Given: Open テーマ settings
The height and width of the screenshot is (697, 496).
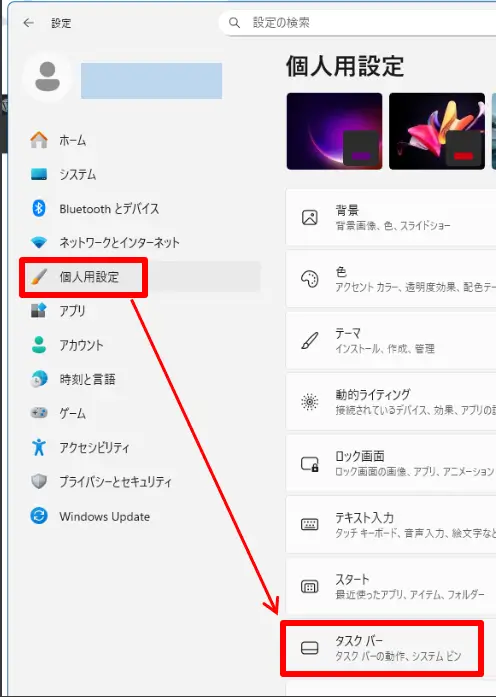Looking at the screenshot, I should (x=391, y=340).
